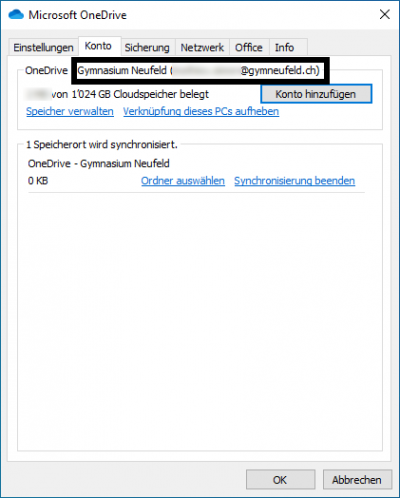The height and width of the screenshot is (498, 400).
Task: Click the Ordner auswählen link
Action: coord(183,181)
